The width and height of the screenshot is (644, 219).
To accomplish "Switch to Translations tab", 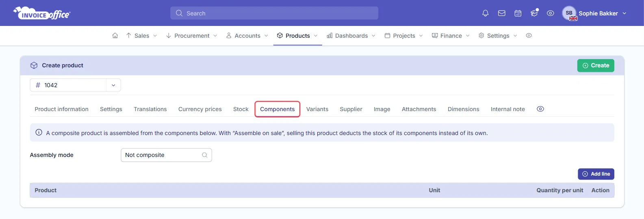I will pos(150,109).
